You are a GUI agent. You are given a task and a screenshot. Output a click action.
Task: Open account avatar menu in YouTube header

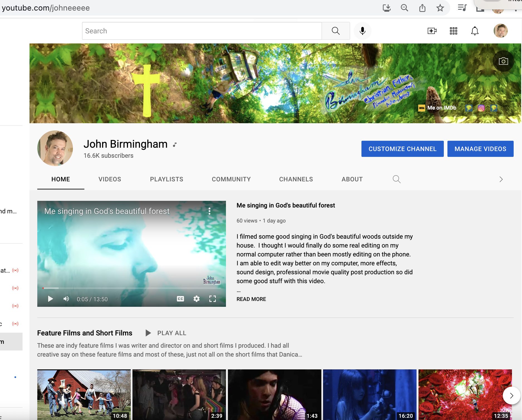tap(501, 31)
